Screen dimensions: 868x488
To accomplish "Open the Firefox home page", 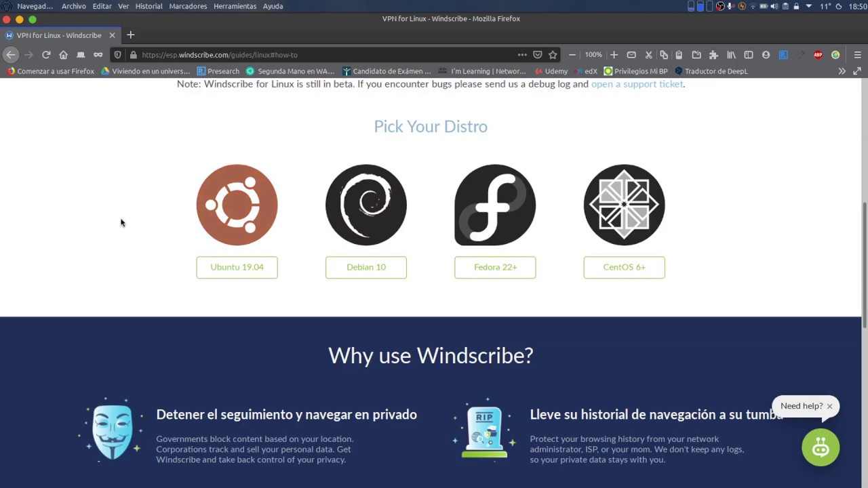I will pyautogui.click(x=63, y=55).
